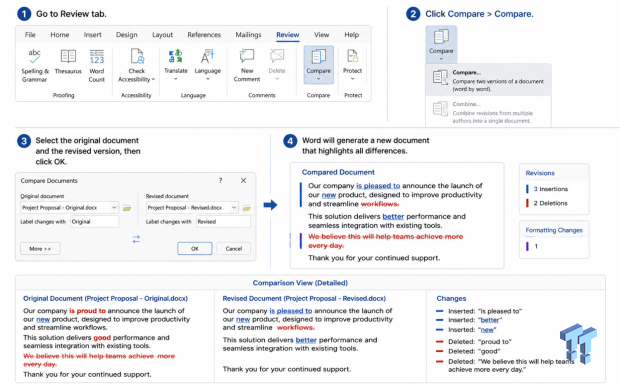Open the Layout tab

163,35
